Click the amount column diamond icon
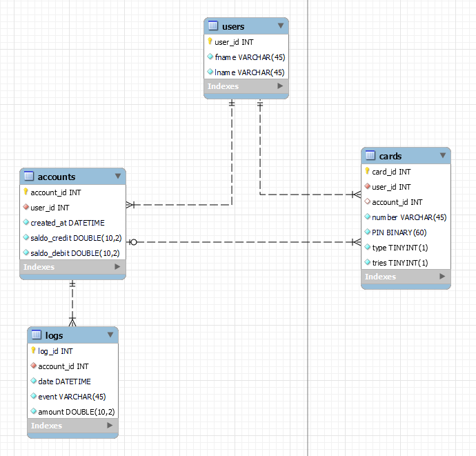Image resolution: width=476 pixels, height=456 pixels. point(34,411)
